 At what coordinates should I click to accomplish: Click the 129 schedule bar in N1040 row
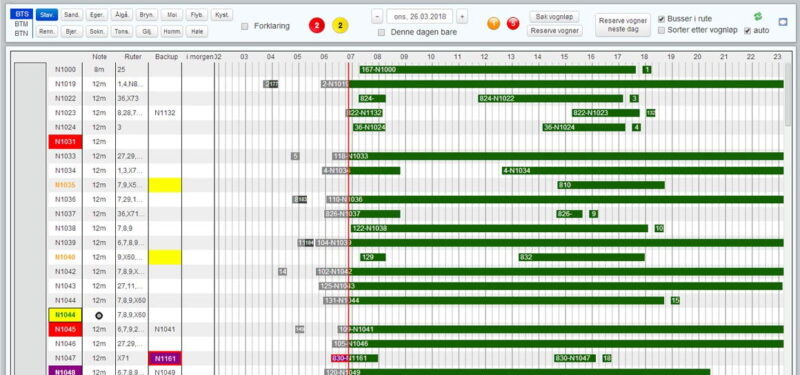(373, 257)
